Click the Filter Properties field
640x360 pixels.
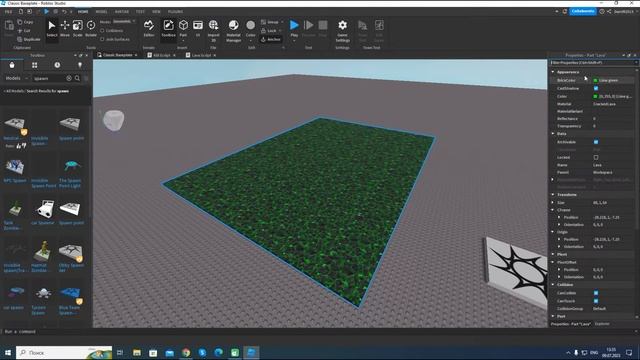pyautogui.click(x=593, y=62)
